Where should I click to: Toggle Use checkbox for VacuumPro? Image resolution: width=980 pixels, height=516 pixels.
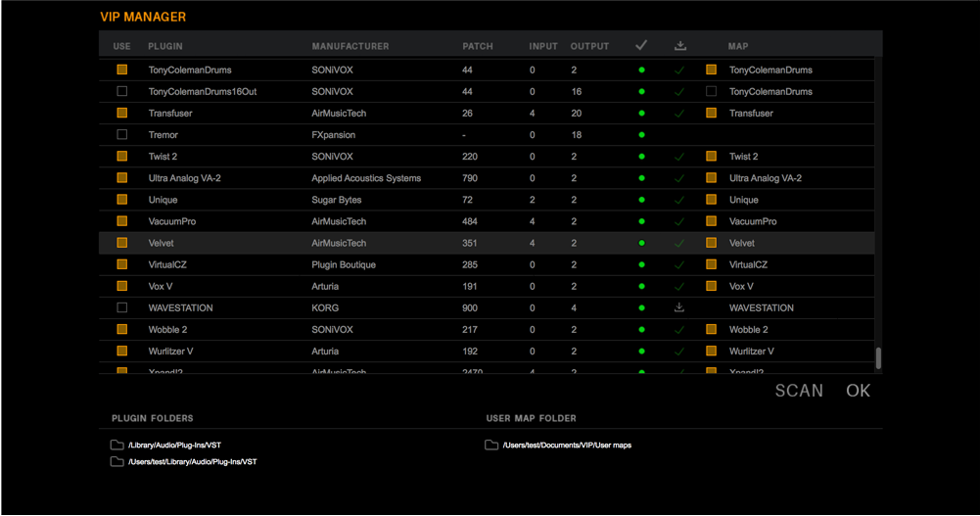click(121, 220)
